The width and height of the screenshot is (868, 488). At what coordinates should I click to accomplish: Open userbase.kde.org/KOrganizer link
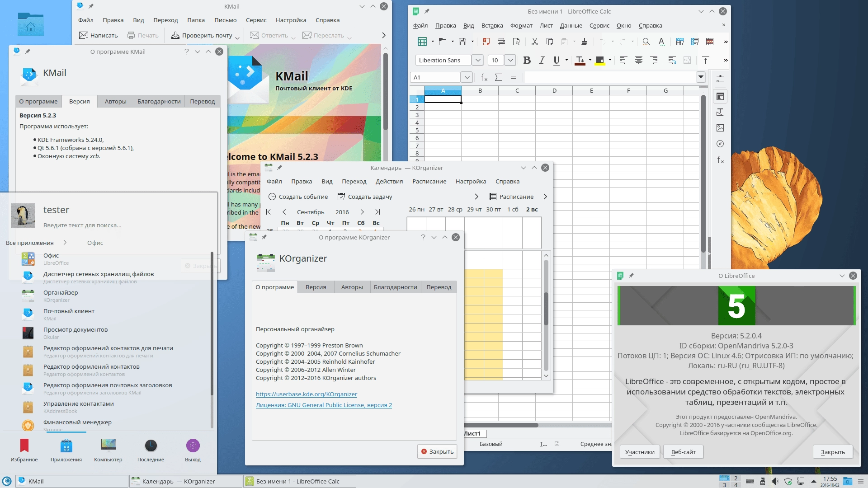pyautogui.click(x=307, y=394)
